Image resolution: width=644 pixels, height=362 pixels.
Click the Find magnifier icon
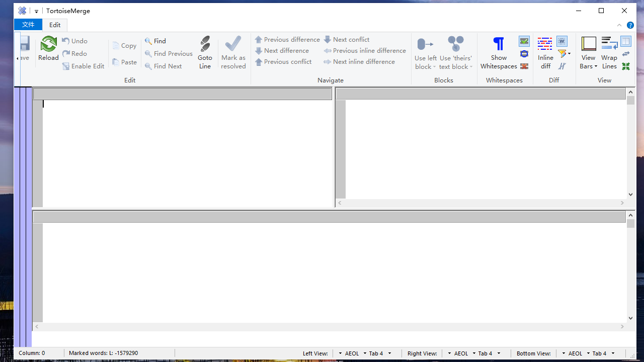pyautogui.click(x=148, y=41)
